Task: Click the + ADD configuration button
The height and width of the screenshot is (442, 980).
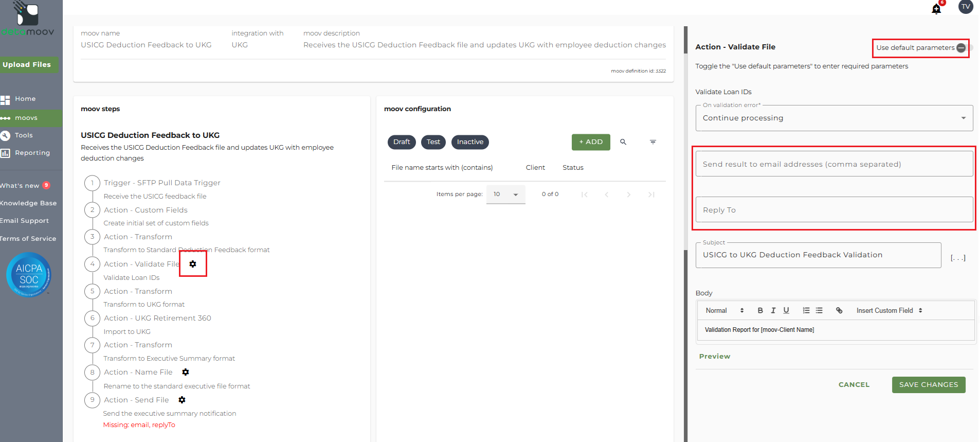Action: click(x=591, y=142)
